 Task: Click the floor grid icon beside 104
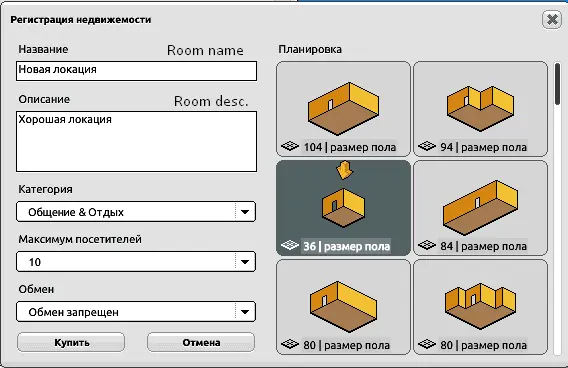coord(290,146)
